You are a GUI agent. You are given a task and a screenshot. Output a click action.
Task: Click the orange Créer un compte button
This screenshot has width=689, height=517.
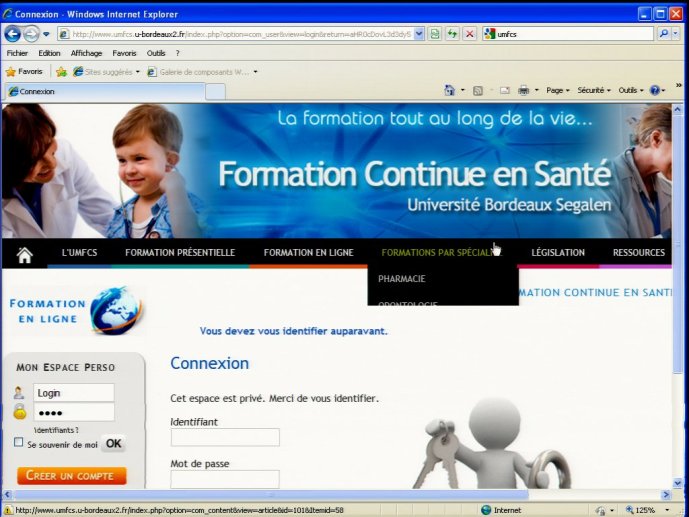point(72,476)
